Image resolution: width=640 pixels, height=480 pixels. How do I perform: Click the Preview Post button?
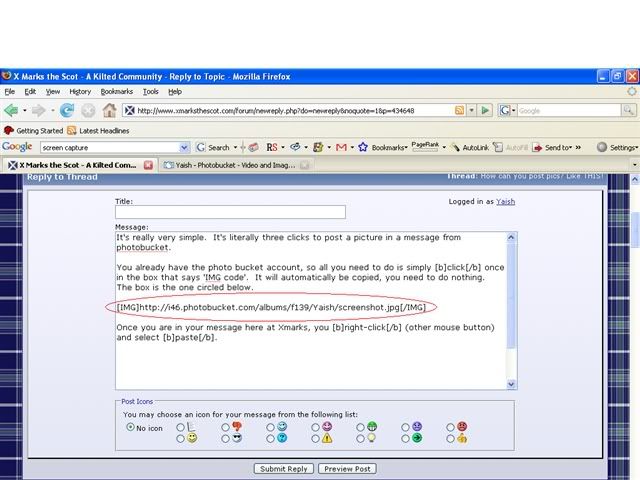point(348,468)
